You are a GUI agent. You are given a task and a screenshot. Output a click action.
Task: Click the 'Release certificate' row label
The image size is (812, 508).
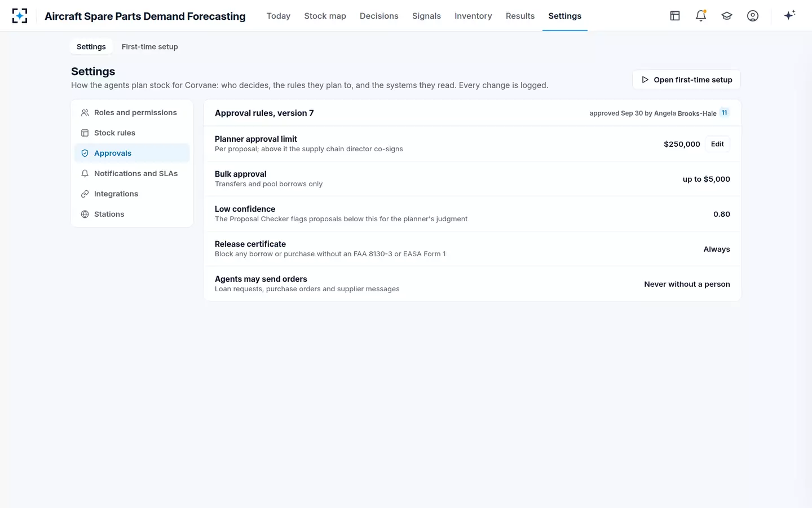click(250, 244)
